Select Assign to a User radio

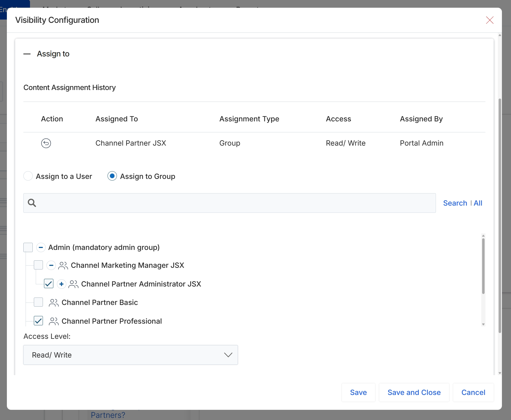coord(28,176)
